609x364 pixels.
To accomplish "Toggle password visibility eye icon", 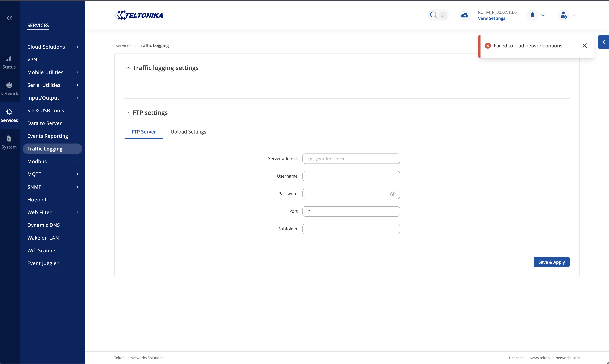I will (x=393, y=194).
